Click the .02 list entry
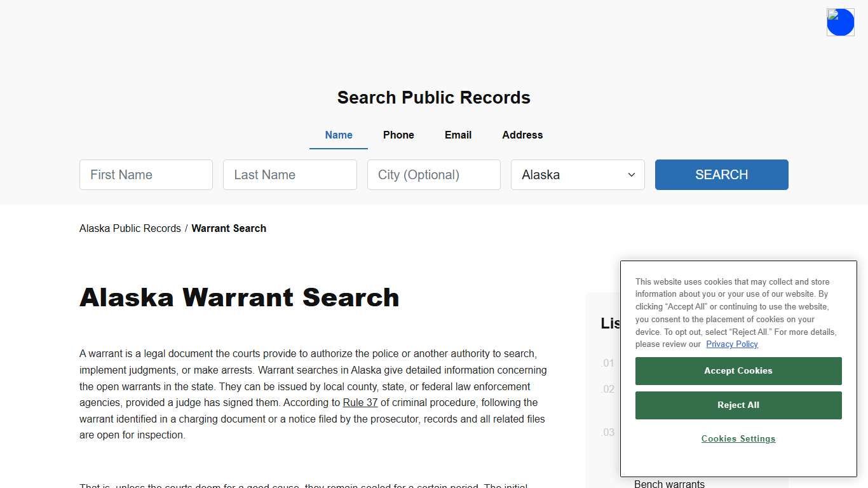868x488 pixels. (607, 389)
